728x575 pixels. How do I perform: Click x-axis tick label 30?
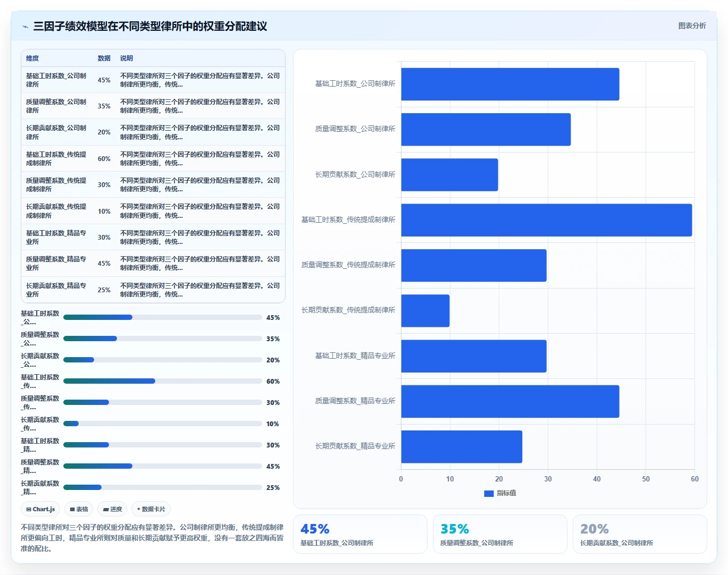pos(548,479)
